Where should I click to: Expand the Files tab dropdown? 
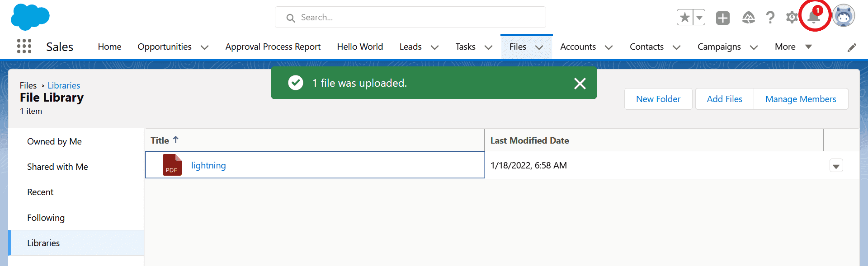[x=539, y=47]
